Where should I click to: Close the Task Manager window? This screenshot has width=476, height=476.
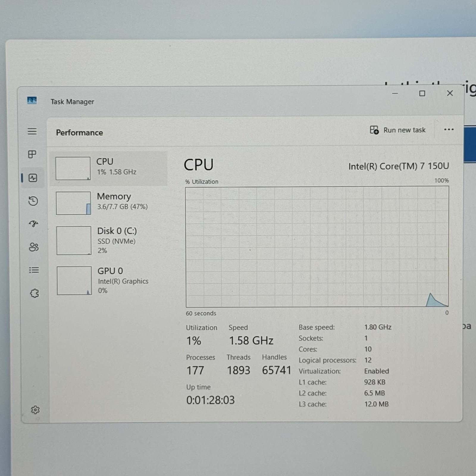coord(450,93)
